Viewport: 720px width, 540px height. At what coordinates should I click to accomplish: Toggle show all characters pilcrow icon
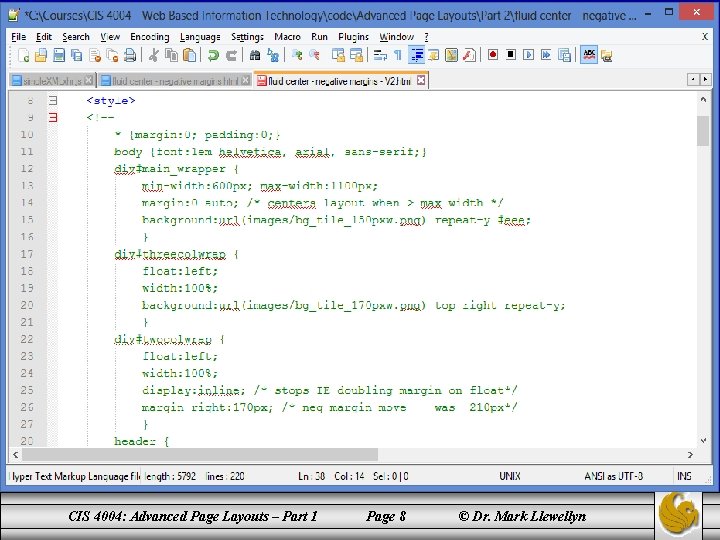398,56
